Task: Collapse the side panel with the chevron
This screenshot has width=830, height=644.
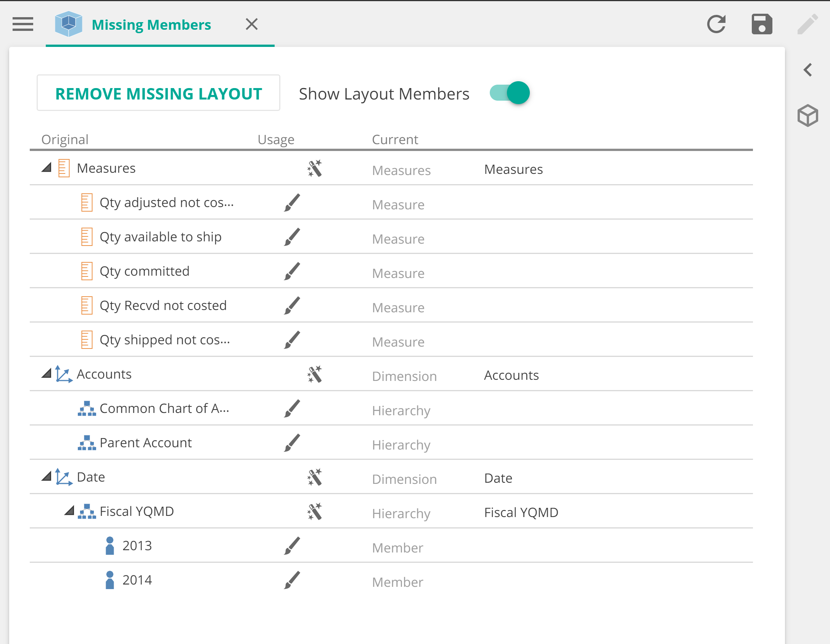Action: pos(808,70)
